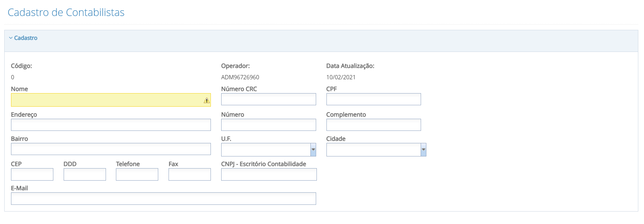Click the CEP input field
644x224 pixels.
coord(32,175)
